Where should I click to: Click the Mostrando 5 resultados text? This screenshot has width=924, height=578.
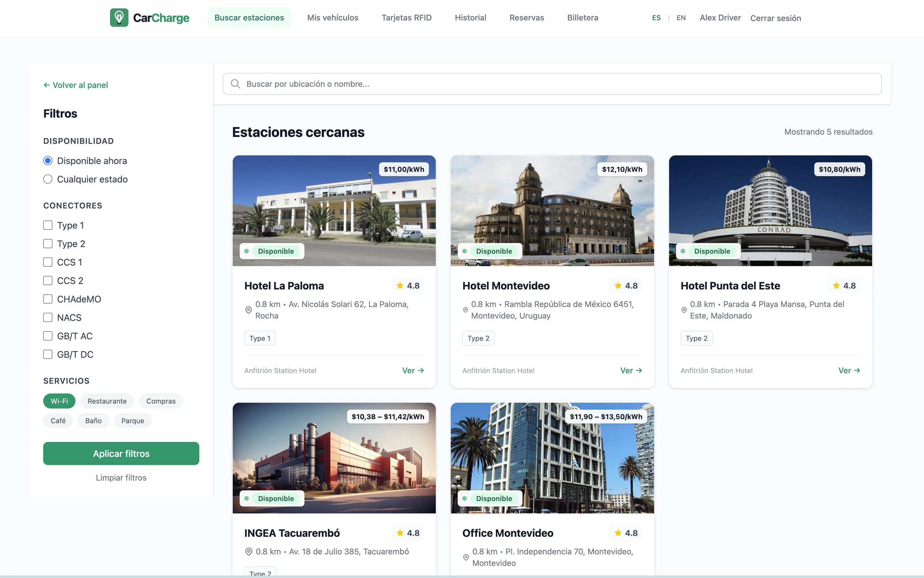tap(828, 132)
